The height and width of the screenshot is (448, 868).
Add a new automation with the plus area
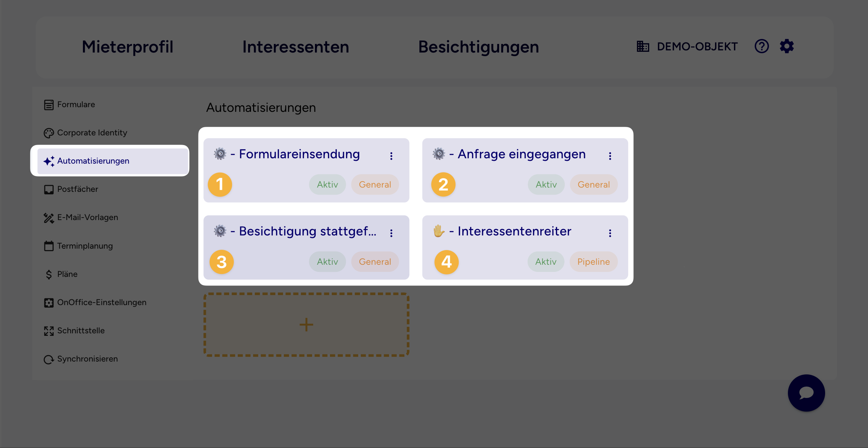click(x=306, y=324)
